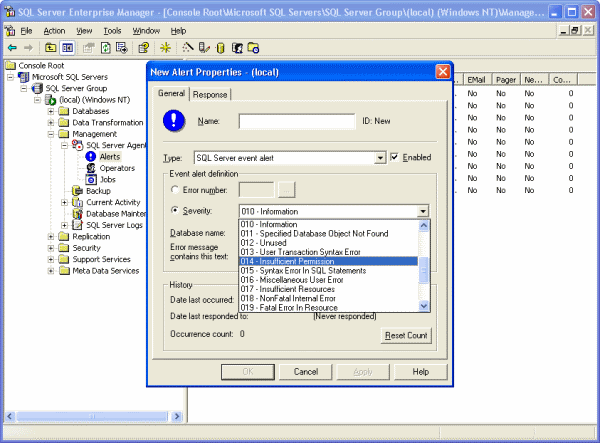Collapse the Severity dropdown with its arrow

click(423, 211)
